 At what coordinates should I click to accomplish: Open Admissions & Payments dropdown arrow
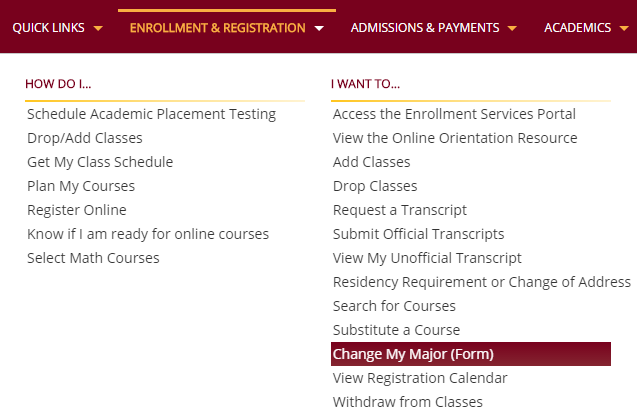512,28
